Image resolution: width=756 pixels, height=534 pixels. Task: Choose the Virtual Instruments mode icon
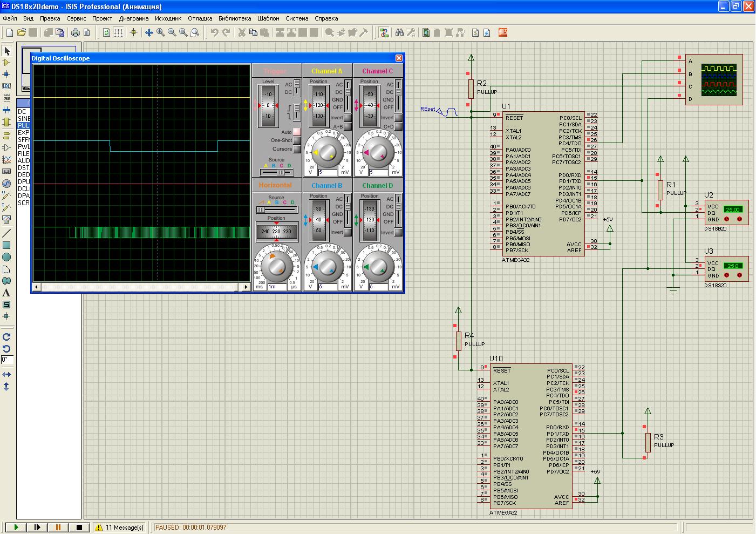click(x=6, y=219)
